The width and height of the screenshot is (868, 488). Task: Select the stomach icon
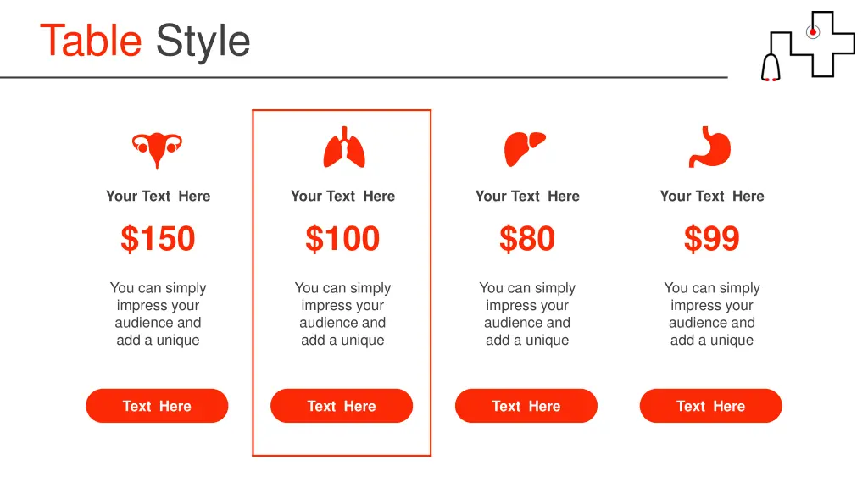click(709, 147)
